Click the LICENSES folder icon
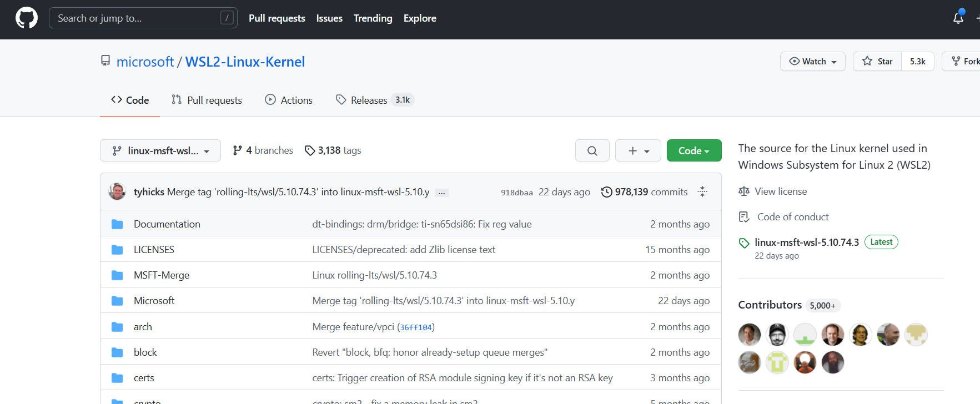 (117, 250)
